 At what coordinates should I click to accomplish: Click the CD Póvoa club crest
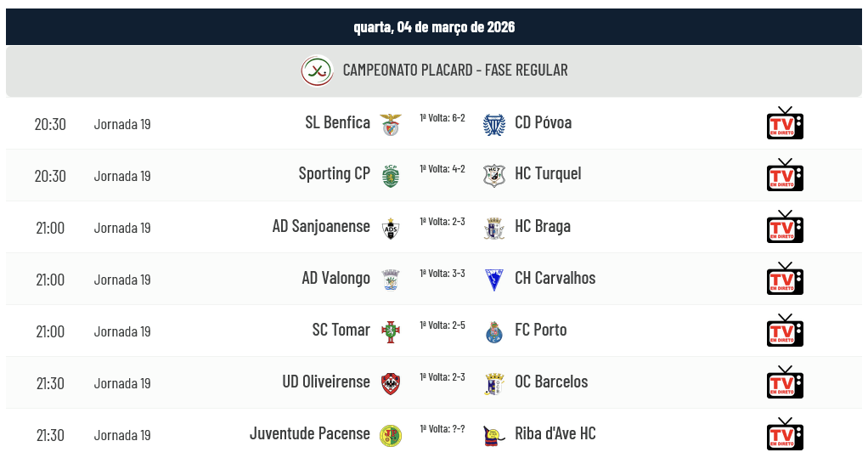493,124
